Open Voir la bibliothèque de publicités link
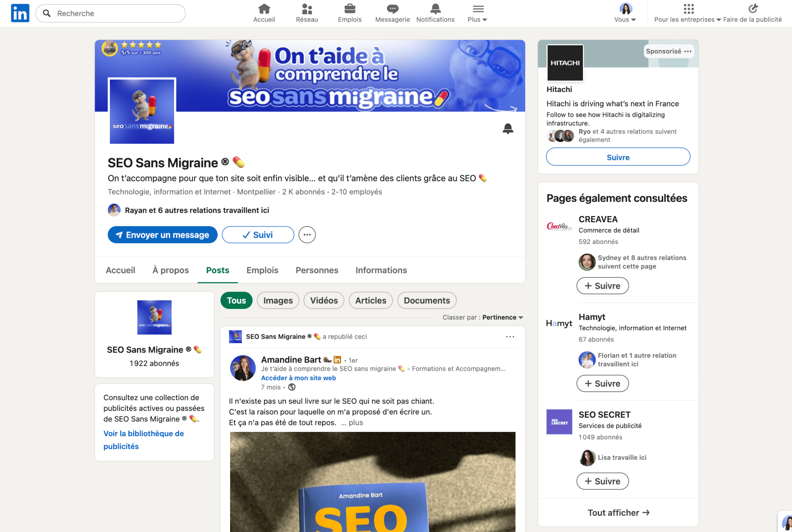This screenshot has width=792, height=532. [144, 440]
